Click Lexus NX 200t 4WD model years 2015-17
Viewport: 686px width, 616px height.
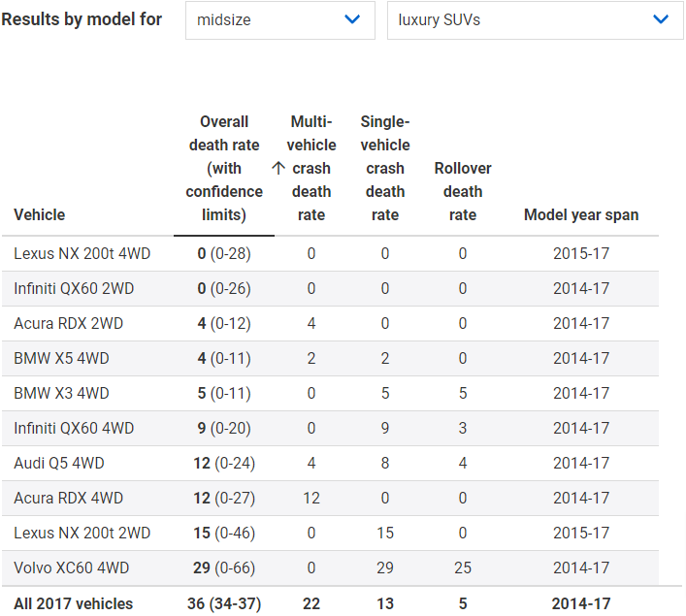pyautogui.click(x=581, y=254)
